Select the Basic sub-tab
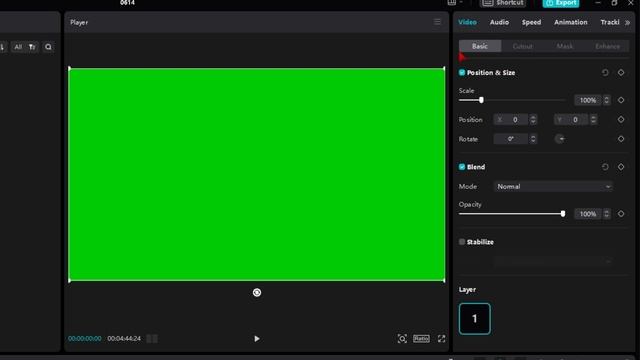This screenshot has height=360, width=640. click(480, 46)
